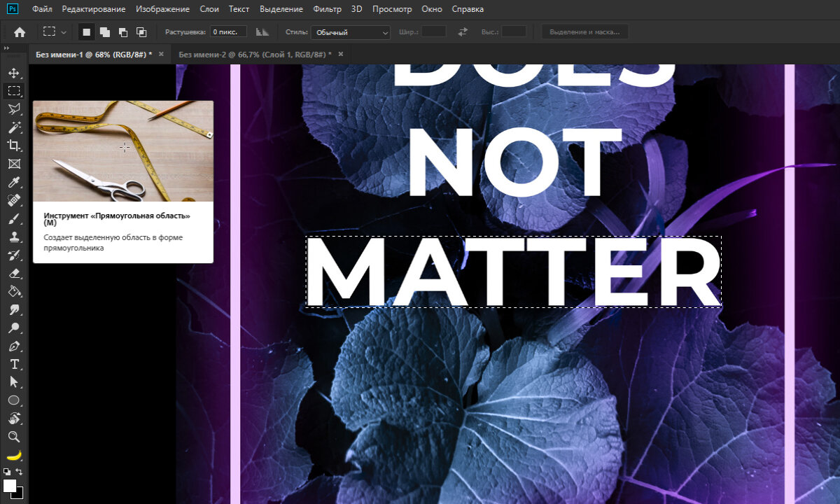This screenshot has width=840, height=504.
Task: Enable Add to selection mode
Action: pos(105,32)
